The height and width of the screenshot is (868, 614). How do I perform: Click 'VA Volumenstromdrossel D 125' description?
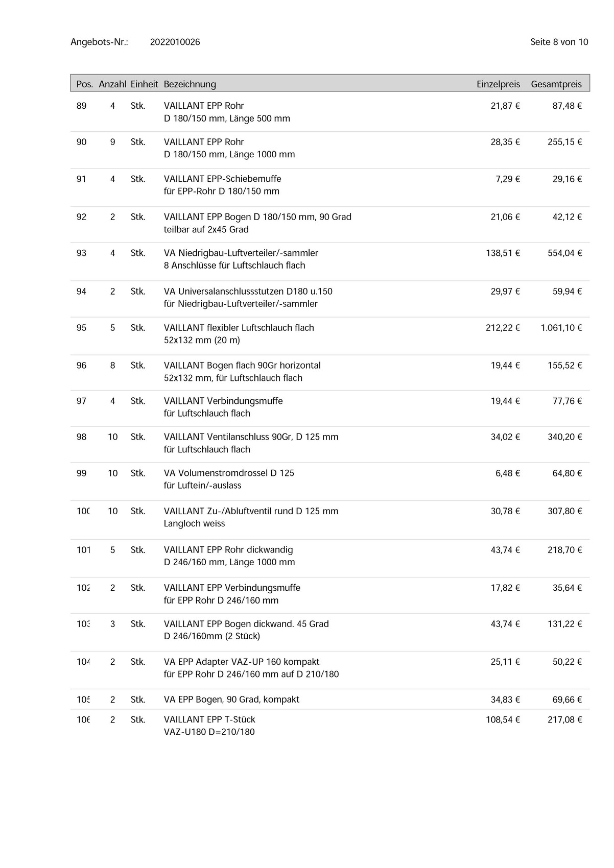pyautogui.click(x=229, y=473)
